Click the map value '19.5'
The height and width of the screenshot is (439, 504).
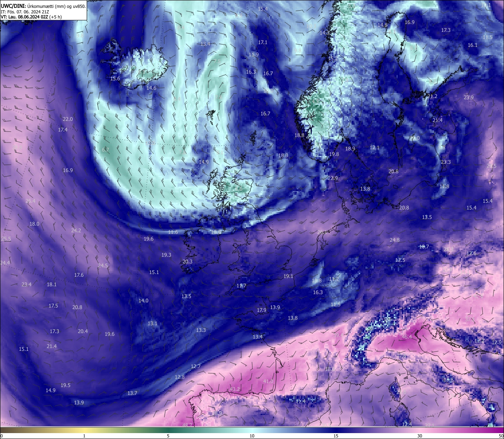pyautogui.click(x=65, y=385)
